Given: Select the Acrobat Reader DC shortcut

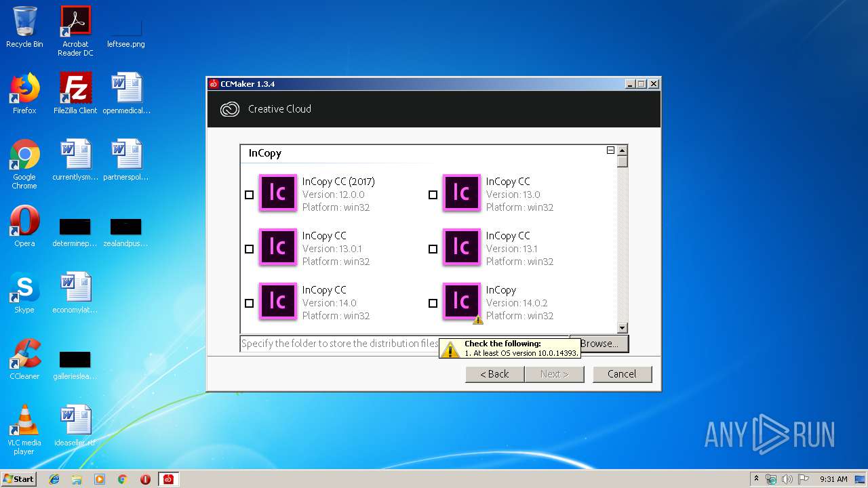Looking at the screenshot, I should tap(75, 31).
